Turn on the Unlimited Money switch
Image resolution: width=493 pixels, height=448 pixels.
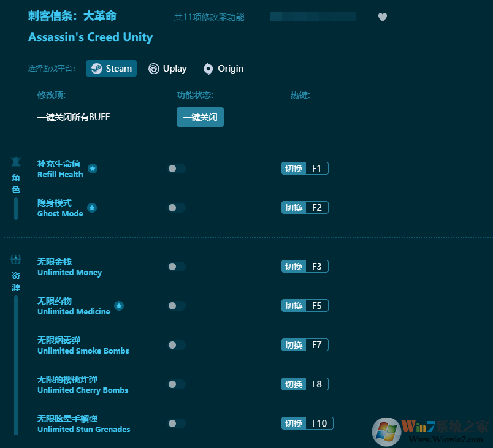176,267
